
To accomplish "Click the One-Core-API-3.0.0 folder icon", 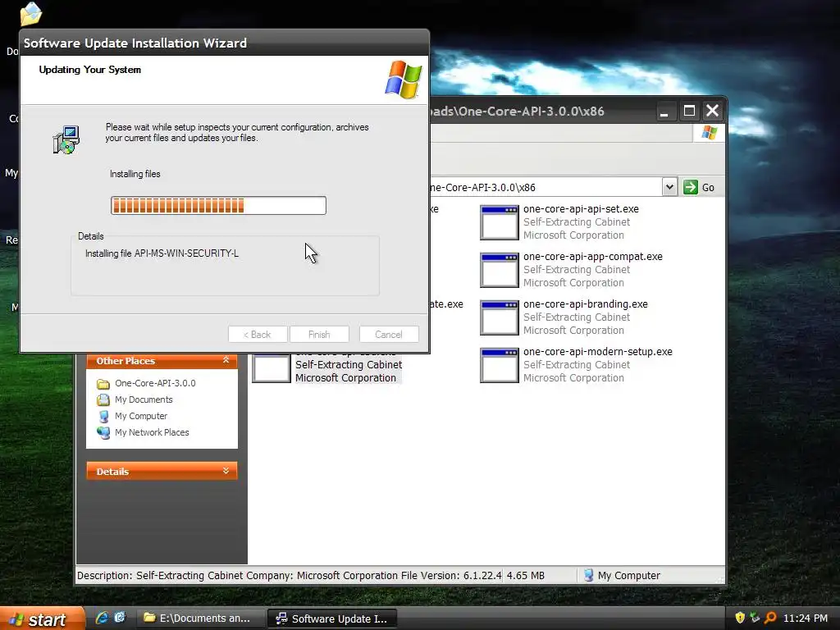I will 103,384.
